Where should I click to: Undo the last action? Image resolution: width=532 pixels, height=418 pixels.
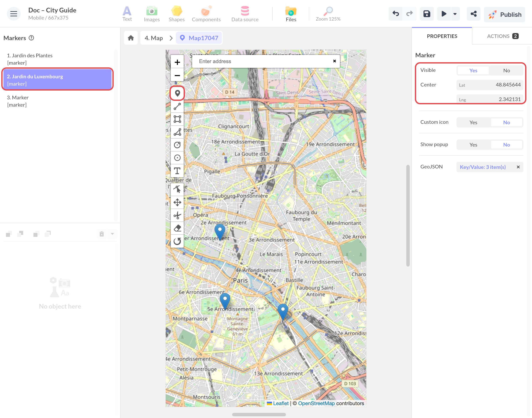tap(396, 14)
